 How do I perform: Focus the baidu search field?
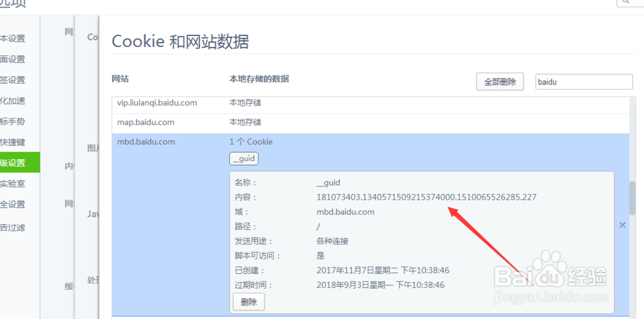click(584, 82)
